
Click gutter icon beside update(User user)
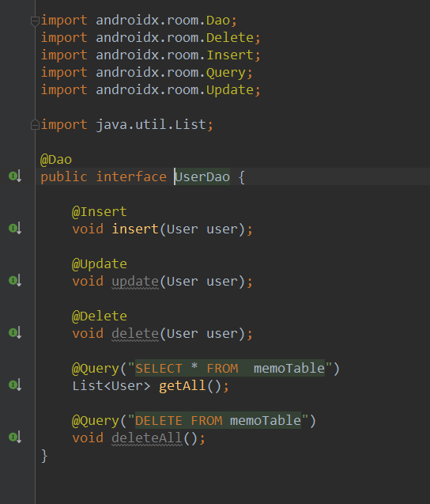coord(15,280)
